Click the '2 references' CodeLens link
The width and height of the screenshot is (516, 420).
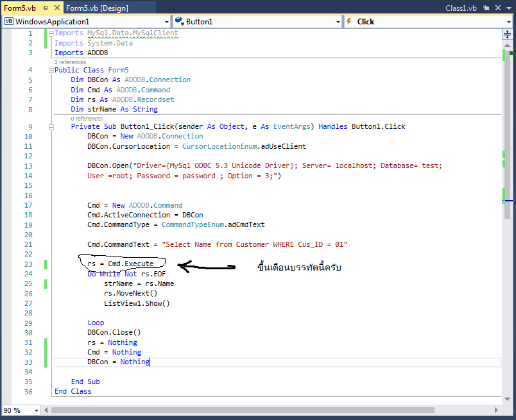coord(71,62)
